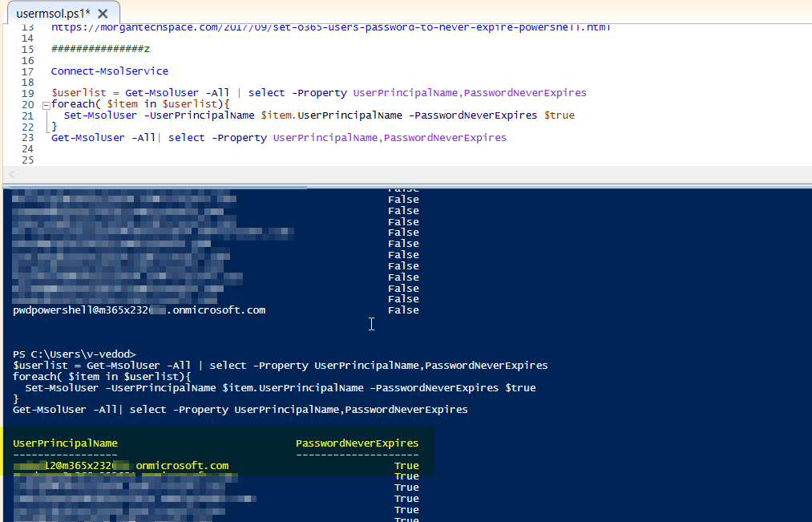This screenshot has width=812, height=522.
Task: Close the usermsol.ps1 script tab
Action: click(103, 14)
